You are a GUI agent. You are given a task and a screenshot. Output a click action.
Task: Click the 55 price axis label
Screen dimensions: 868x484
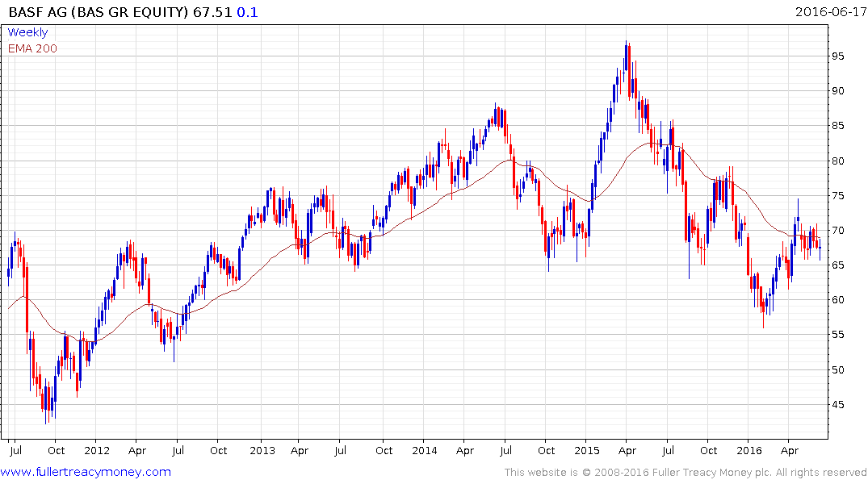[x=838, y=336]
